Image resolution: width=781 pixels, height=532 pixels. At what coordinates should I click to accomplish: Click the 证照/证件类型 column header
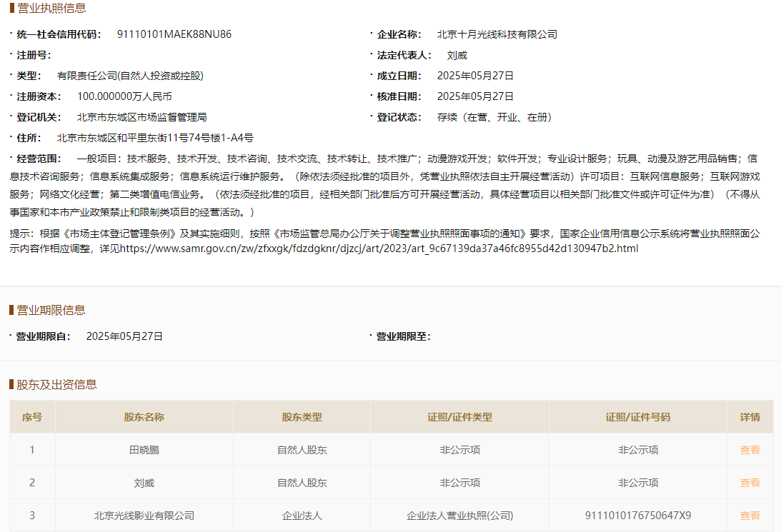pos(459,417)
